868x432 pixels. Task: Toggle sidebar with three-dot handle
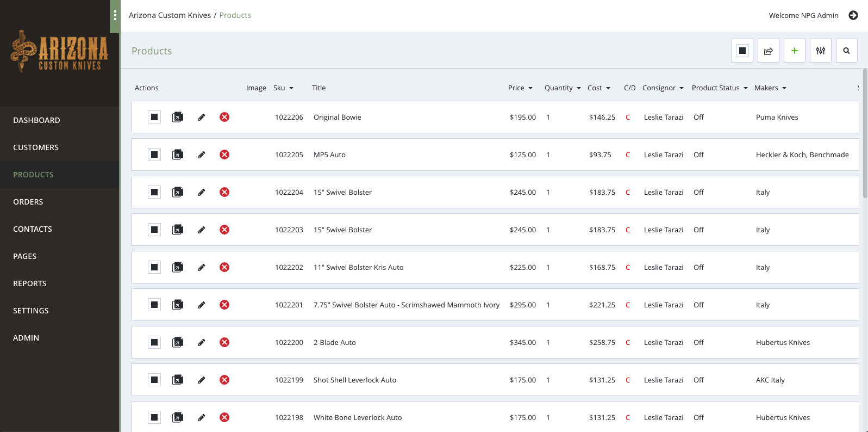[115, 16]
